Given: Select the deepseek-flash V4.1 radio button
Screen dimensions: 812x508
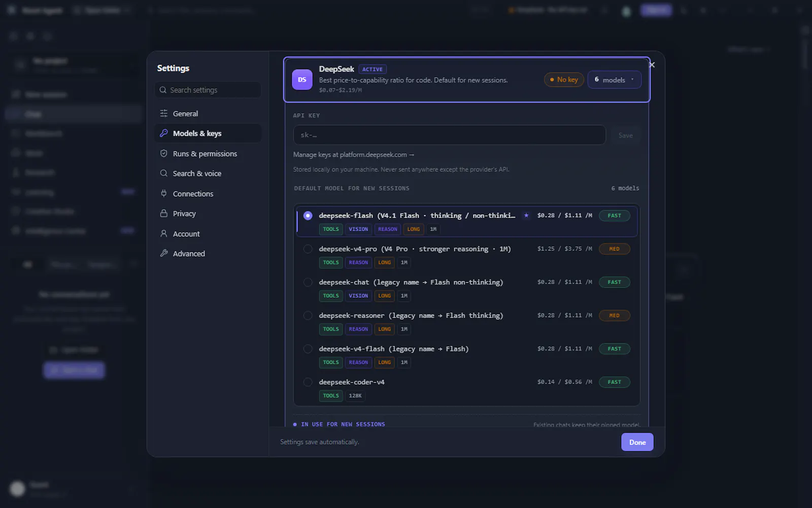Looking at the screenshot, I should [x=308, y=215].
